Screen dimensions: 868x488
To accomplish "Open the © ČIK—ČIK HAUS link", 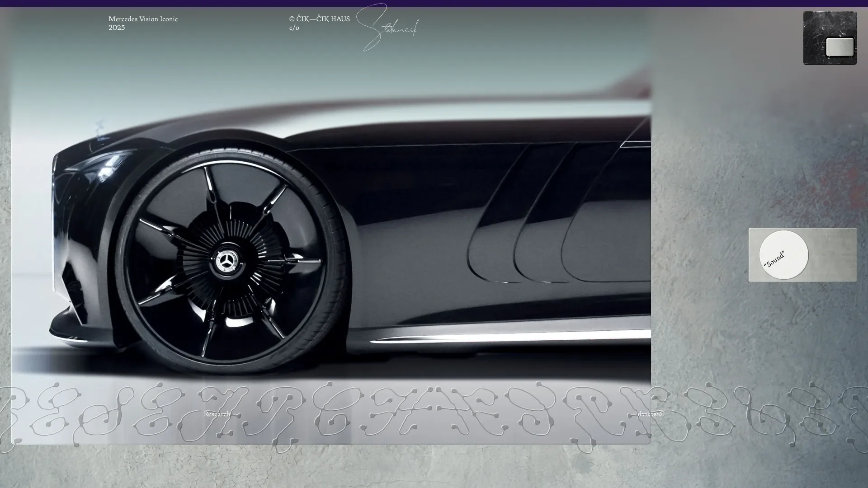I will click(320, 19).
